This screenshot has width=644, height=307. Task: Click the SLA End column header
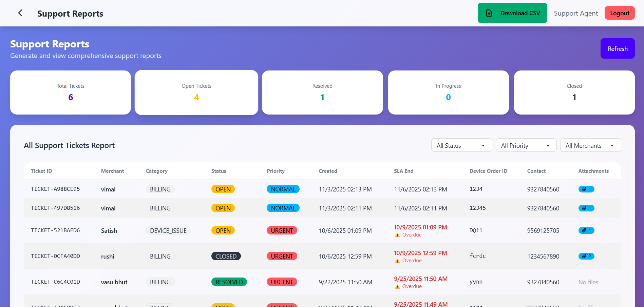point(403,171)
